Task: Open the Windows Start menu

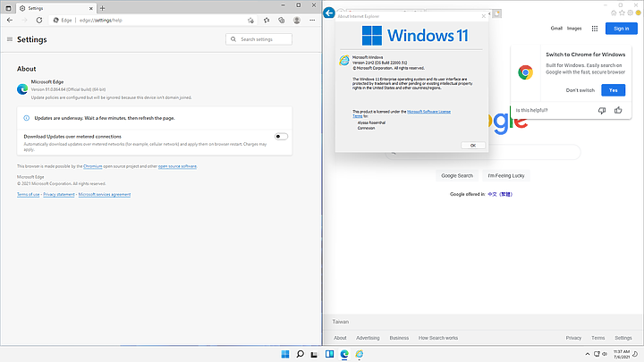Action: (x=285, y=354)
